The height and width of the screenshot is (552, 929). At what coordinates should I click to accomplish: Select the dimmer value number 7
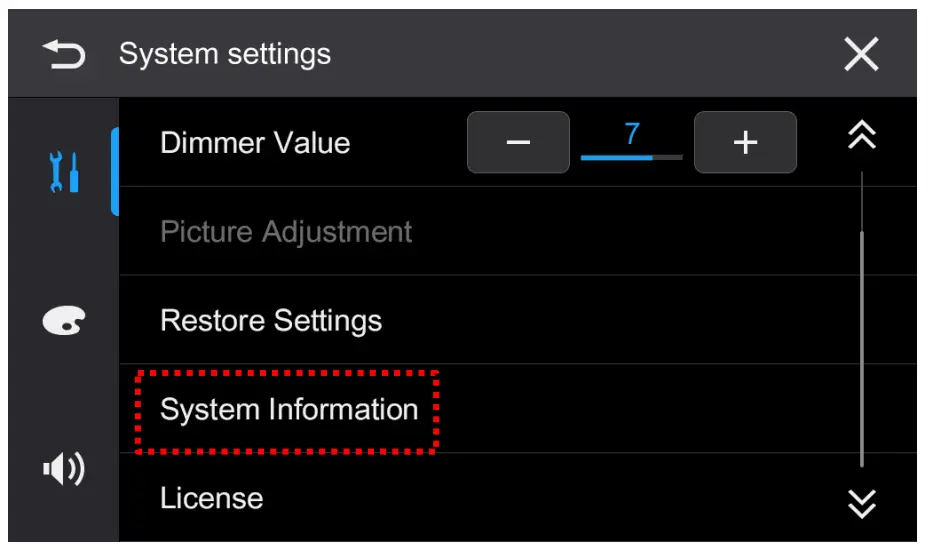(632, 134)
